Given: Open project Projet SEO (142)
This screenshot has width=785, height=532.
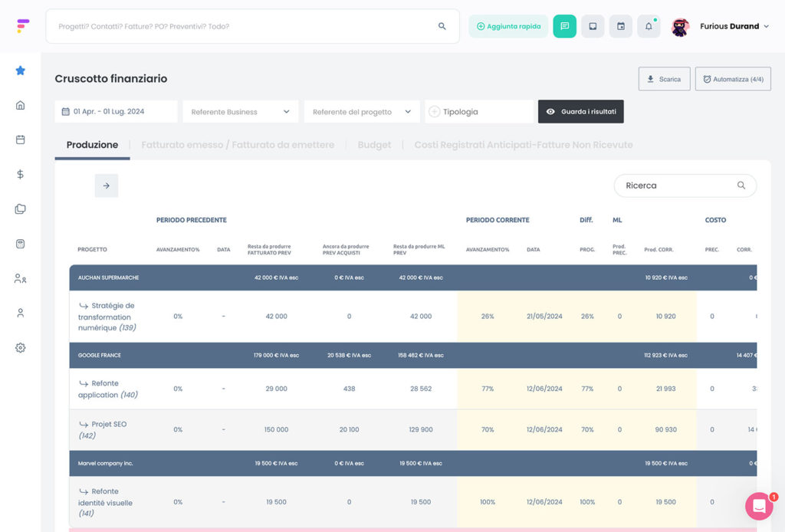Looking at the screenshot, I should coord(103,430).
